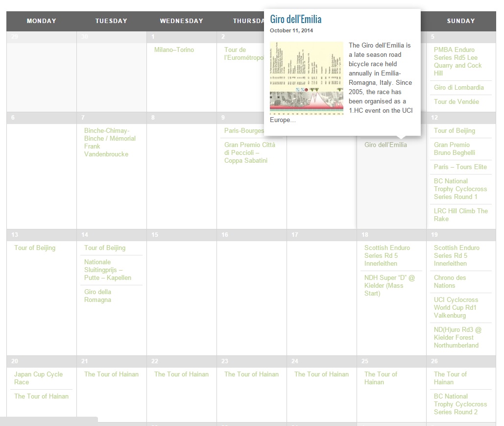504x426 pixels.
Task: Click the Paris – Tours Elite event
Action: (x=460, y=167)
